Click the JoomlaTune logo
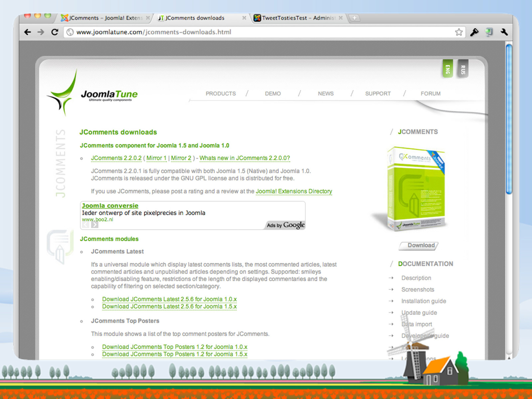 click(92, 93)
